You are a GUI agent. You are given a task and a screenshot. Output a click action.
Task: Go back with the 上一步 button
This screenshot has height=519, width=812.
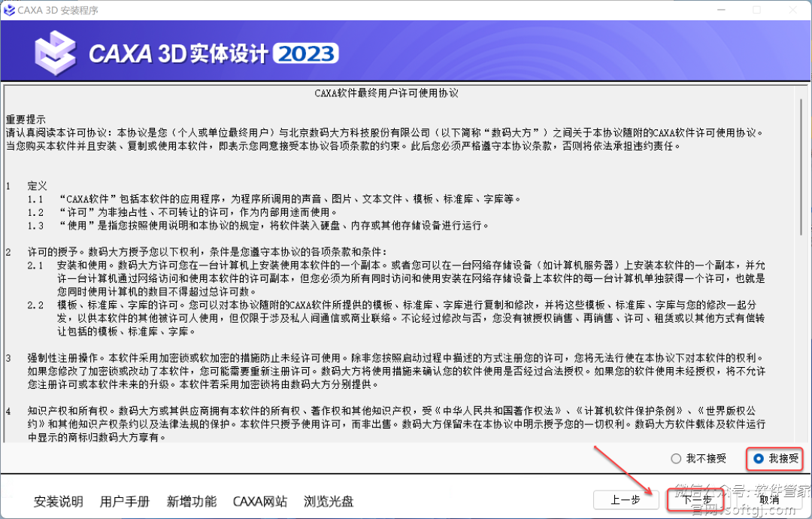tap(624, 499)
